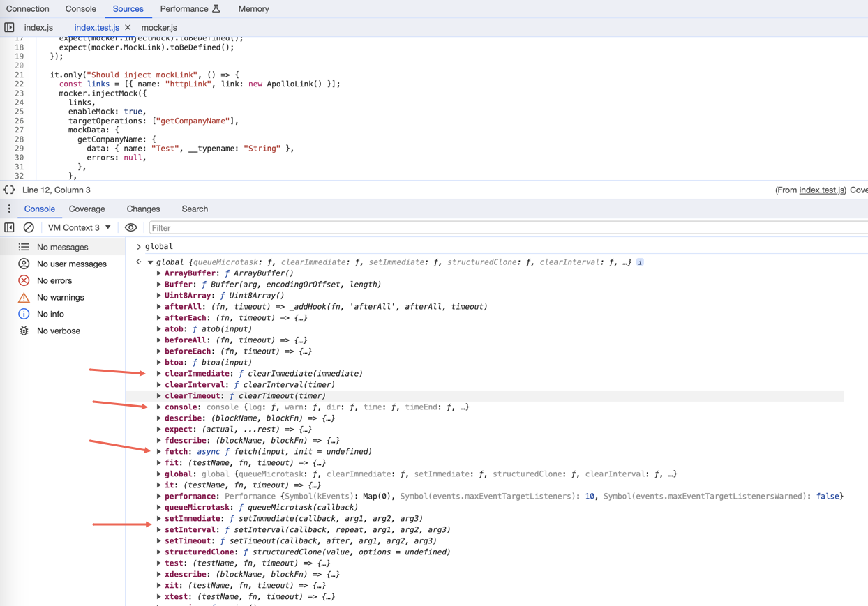Toggle the console sidebar panel icon
Image resolution: width=868 pixels, height=606 pixels.
click(9, 227)
